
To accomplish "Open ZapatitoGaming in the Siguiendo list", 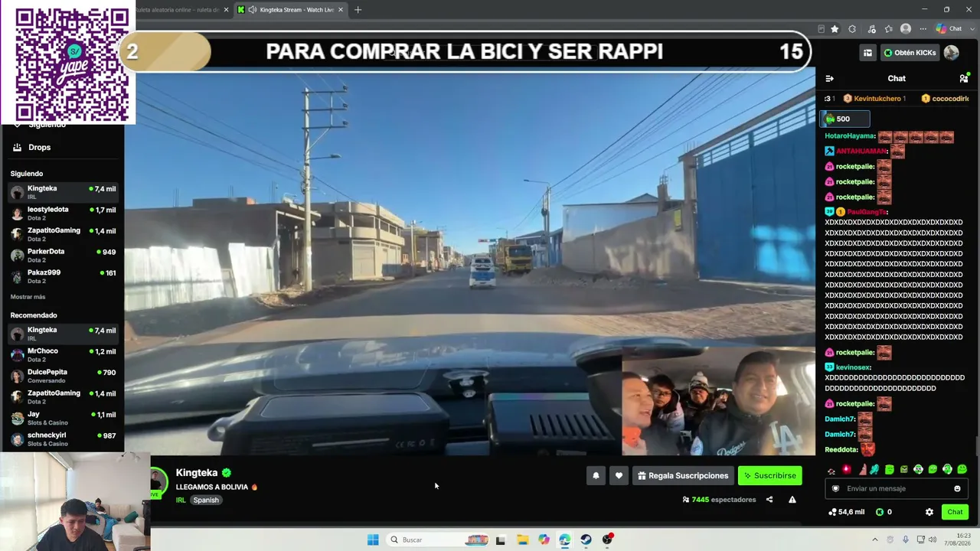I will (x=62, y=233).
